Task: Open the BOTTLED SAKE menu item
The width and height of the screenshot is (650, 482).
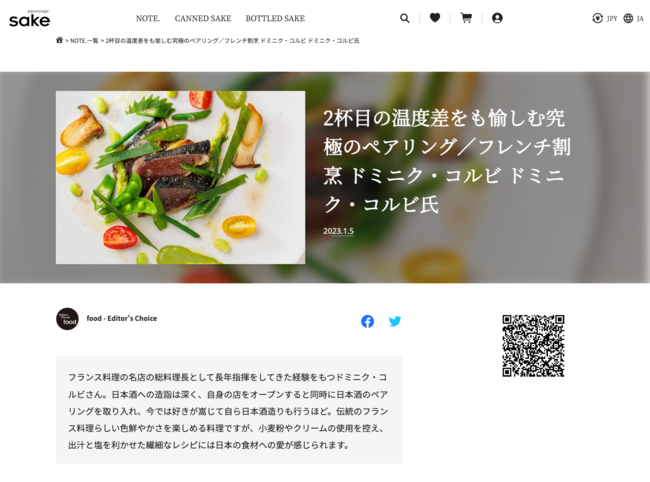Action: [275, 19]
